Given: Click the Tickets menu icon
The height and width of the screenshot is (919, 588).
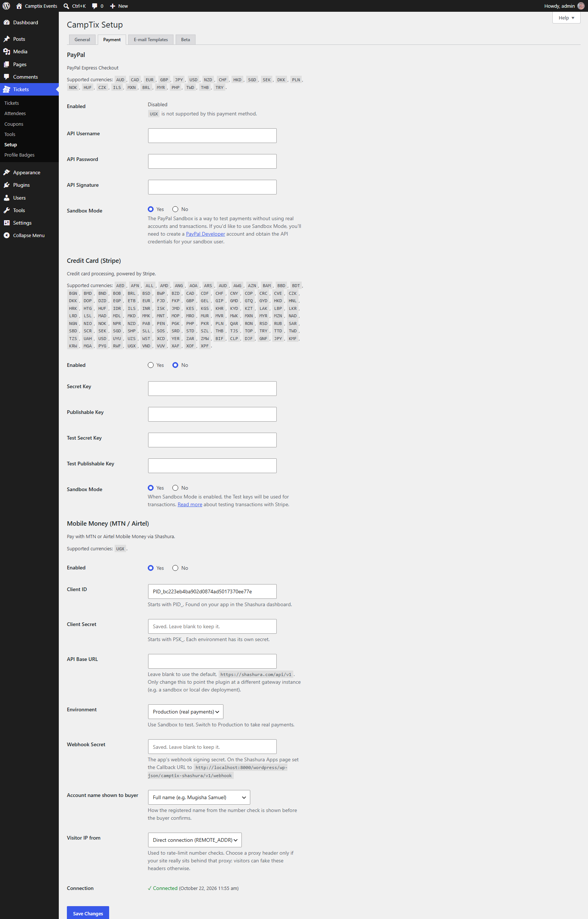Looking at the screenshot, I should pos(7,89).
